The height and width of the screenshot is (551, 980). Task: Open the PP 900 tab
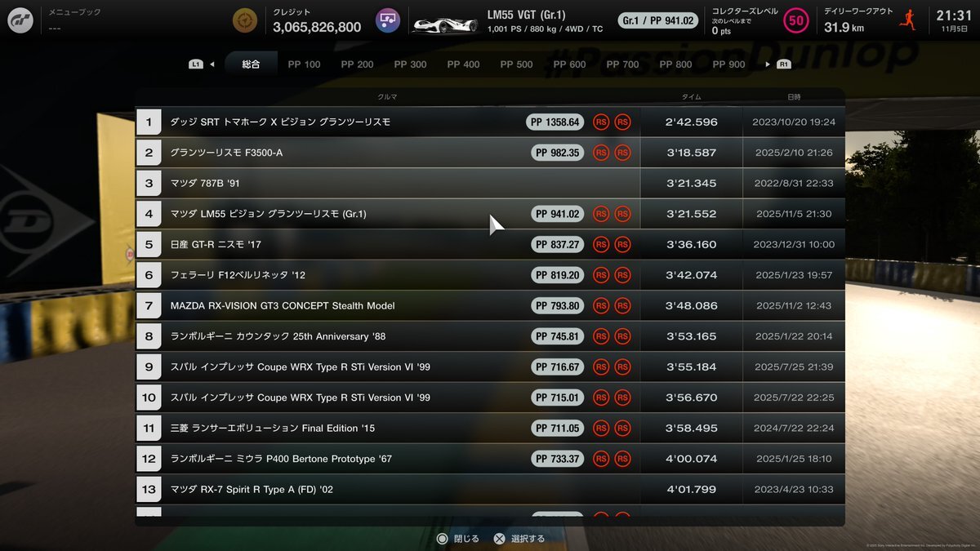coord(728,64)
